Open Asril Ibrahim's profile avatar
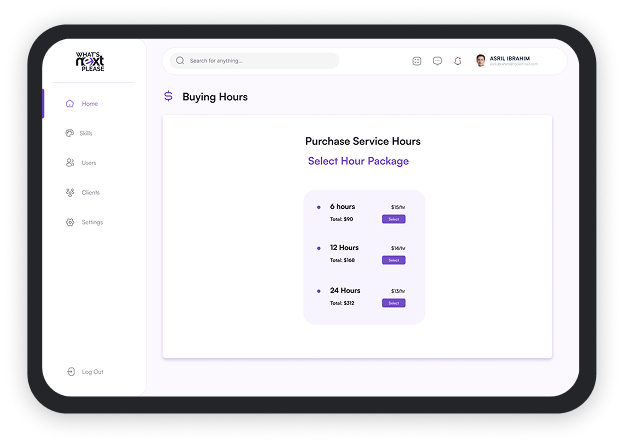The height and width of the screenshot is (444, 623). click(x=481, y=60)
